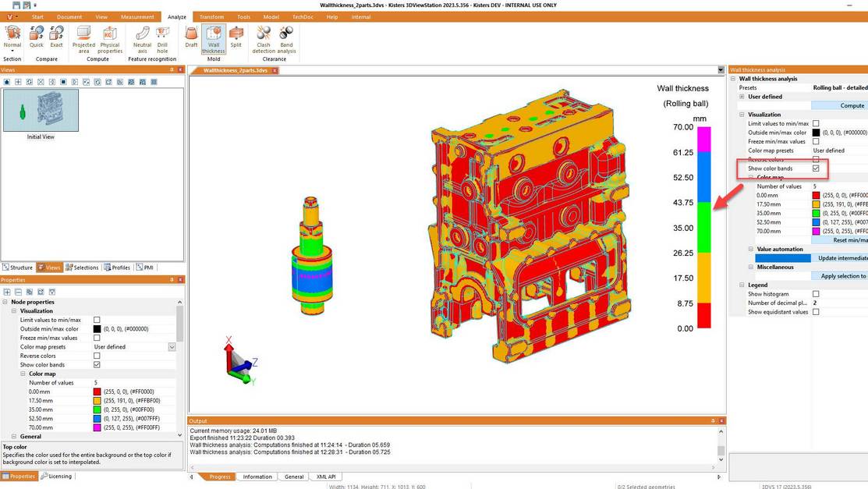Open document tab list dropdown arrow

pos(721,70)
